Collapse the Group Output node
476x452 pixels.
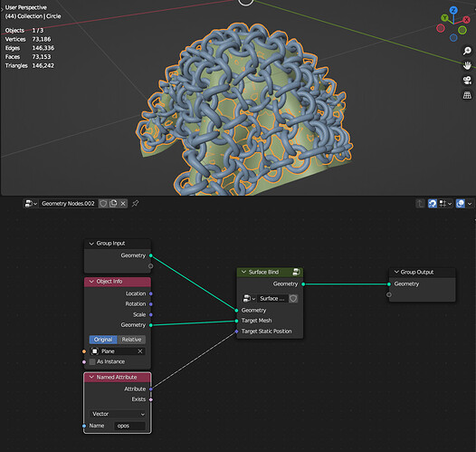[x=396, y=272]
